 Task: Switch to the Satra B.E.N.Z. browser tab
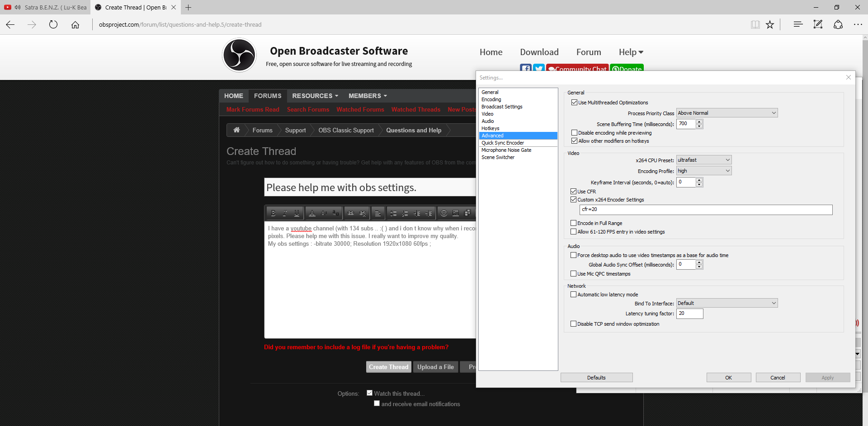coord(45,7)
